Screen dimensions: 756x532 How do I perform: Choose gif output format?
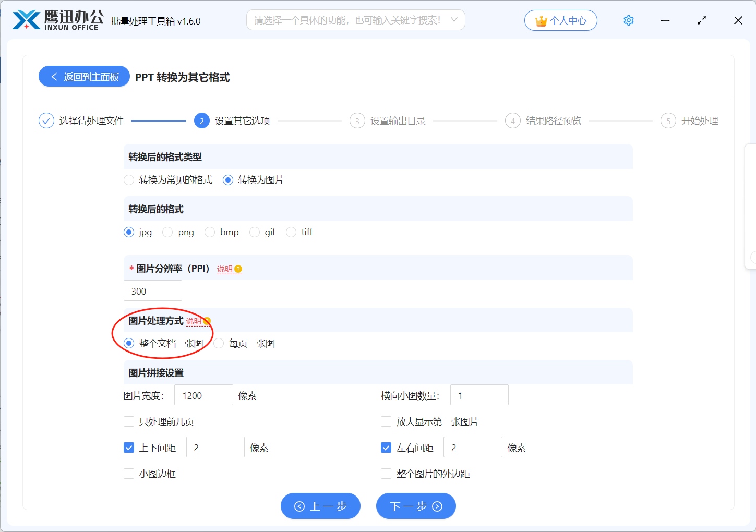[x=255, y=232]
